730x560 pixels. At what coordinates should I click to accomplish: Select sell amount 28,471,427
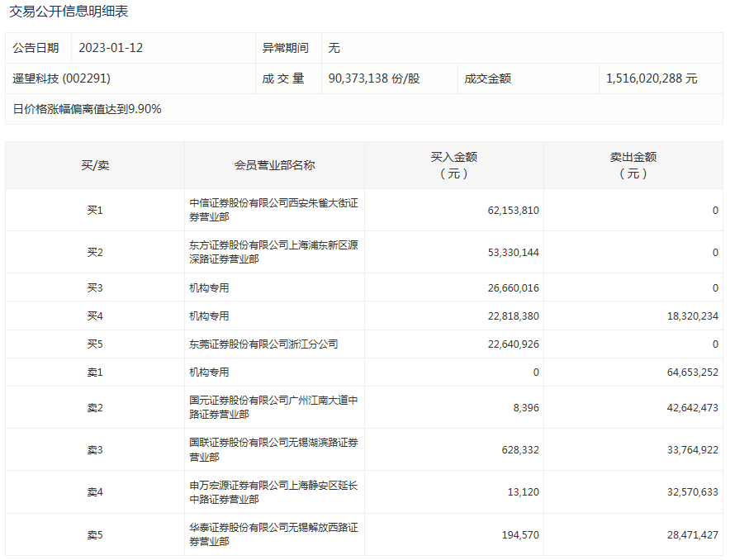[x=692, y=535]
